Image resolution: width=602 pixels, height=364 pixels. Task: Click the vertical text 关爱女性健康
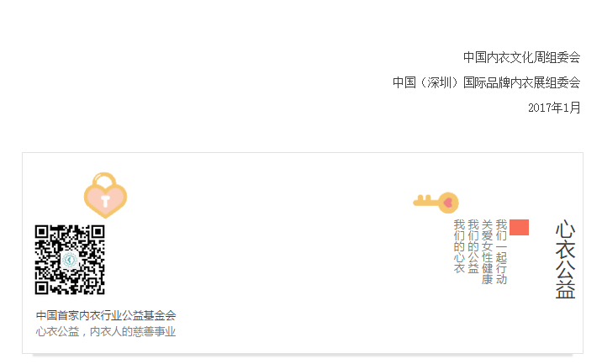[x=487, y=252]
